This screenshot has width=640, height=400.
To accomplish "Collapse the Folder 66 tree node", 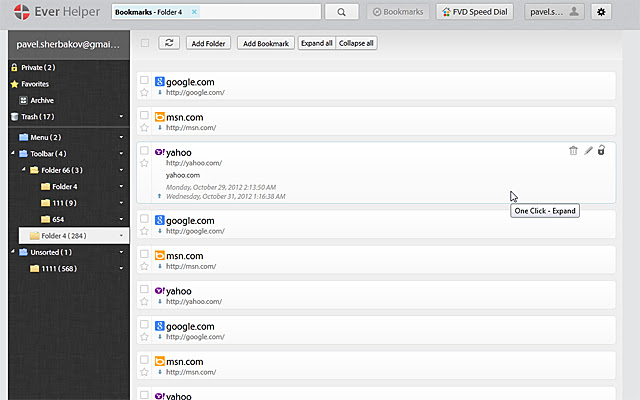I will [x=23, y=170].
